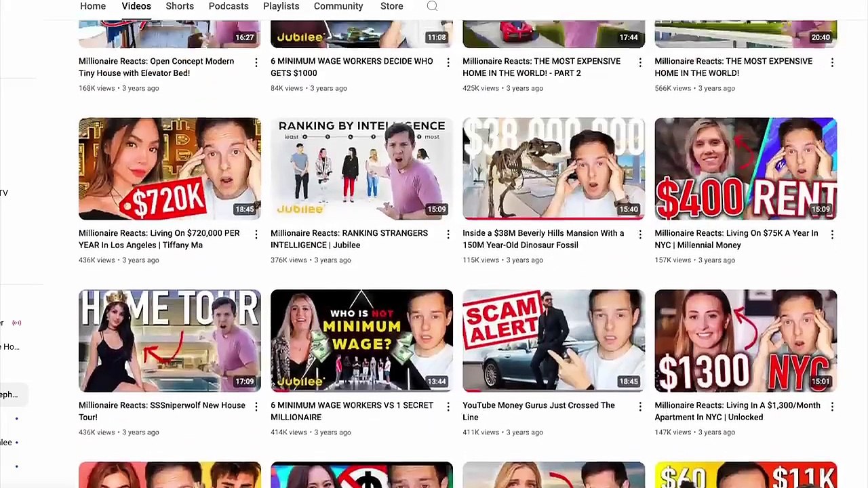The width and height of the screenshot is (868, 488).
Task: Open Living On $720,000 Per Year title link
Action: (159, 239)
